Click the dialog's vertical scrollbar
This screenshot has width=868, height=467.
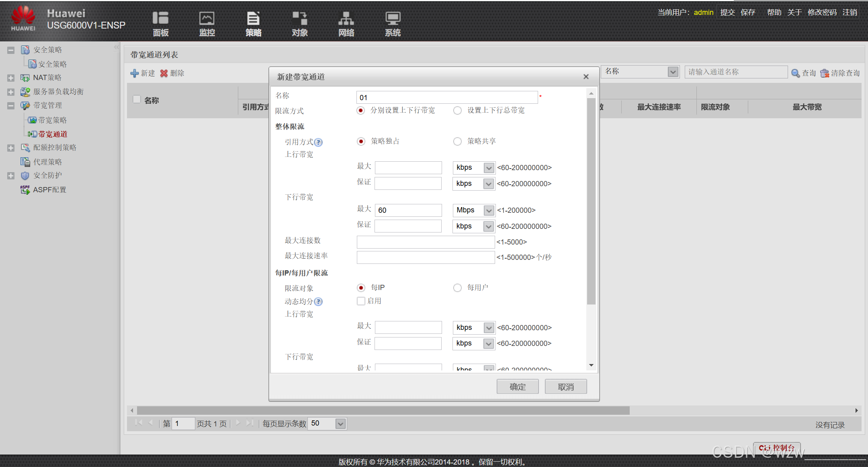click(591, 201)
